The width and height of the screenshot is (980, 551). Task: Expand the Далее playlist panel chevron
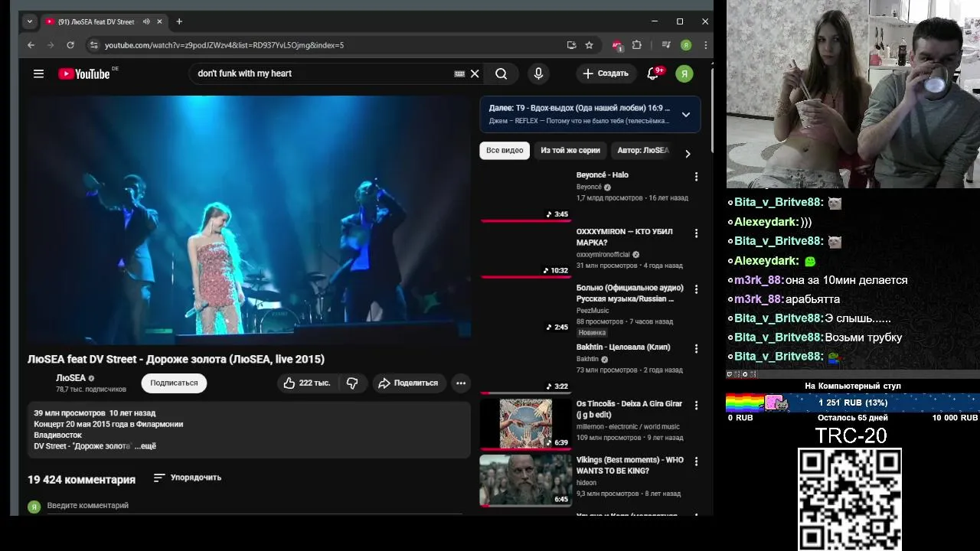[686, 115]
